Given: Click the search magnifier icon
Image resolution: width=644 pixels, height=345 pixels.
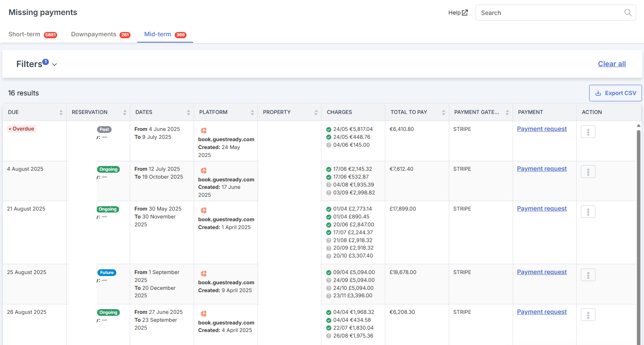Looking at the screenshot, I should click(x=628, y=13).
